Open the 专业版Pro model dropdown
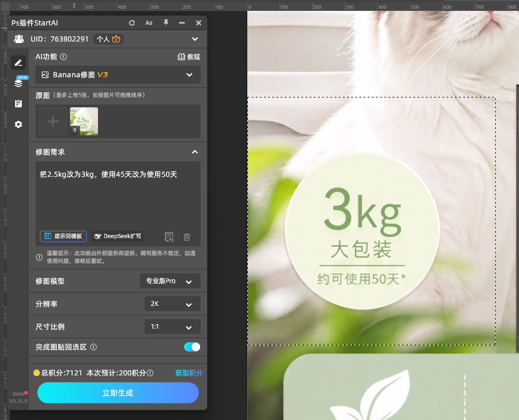The height and width of the screenshot is (420, 519). 170,281
